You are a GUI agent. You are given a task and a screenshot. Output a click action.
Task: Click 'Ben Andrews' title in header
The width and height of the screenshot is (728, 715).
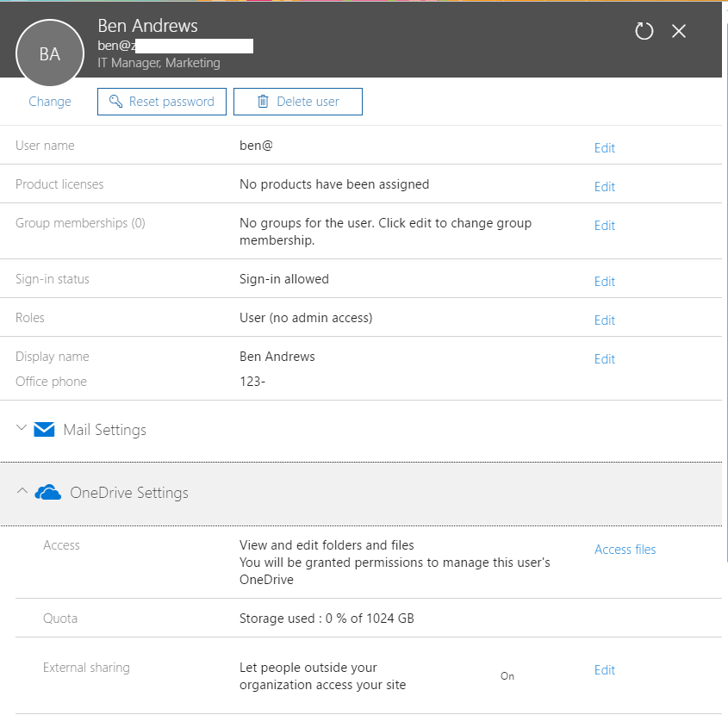point(147,26)
